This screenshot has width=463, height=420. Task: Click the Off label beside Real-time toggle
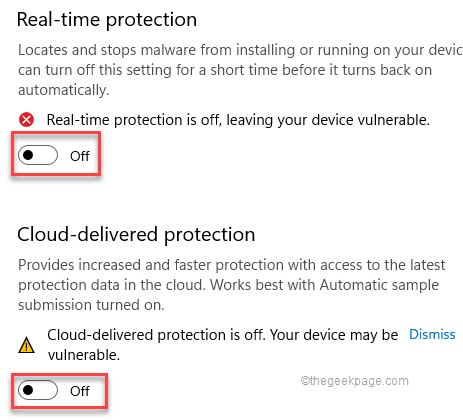tap(80, 156)
